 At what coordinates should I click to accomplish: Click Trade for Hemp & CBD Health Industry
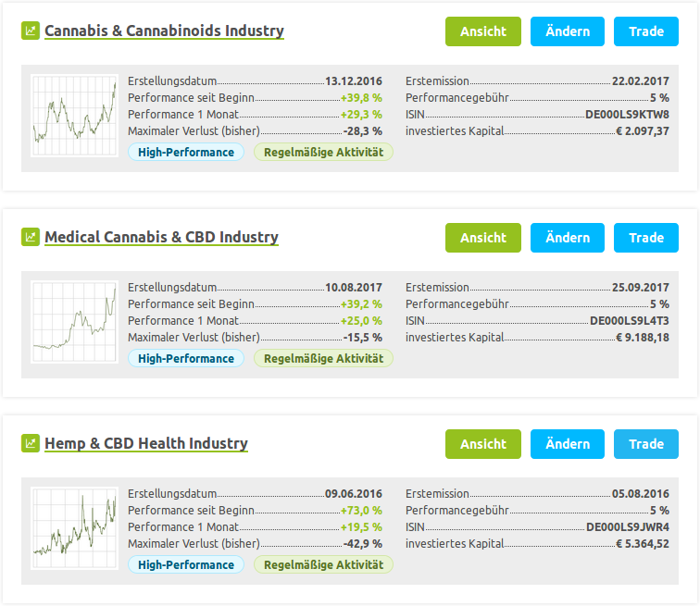point(646,444)
